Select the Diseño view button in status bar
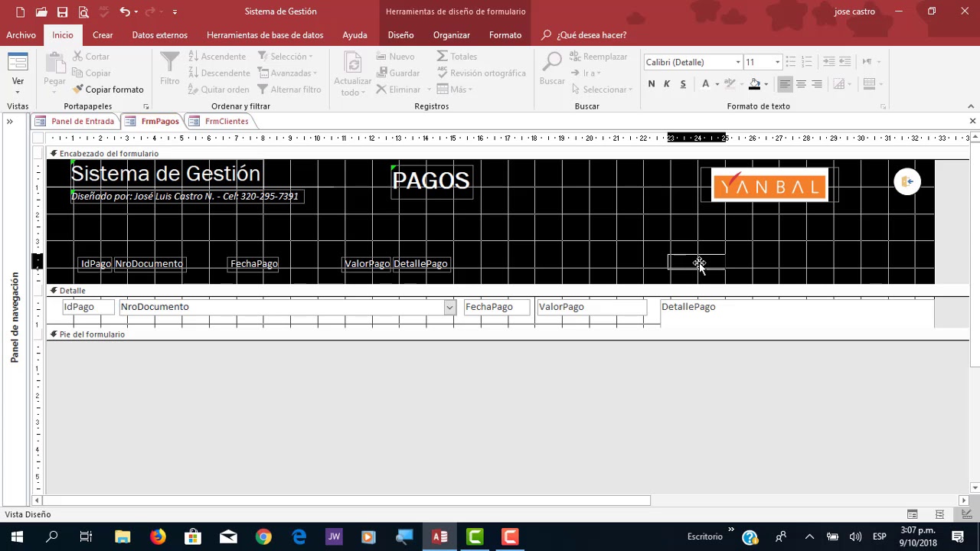This screenshot has height=551, width=980. click(967, 514)
